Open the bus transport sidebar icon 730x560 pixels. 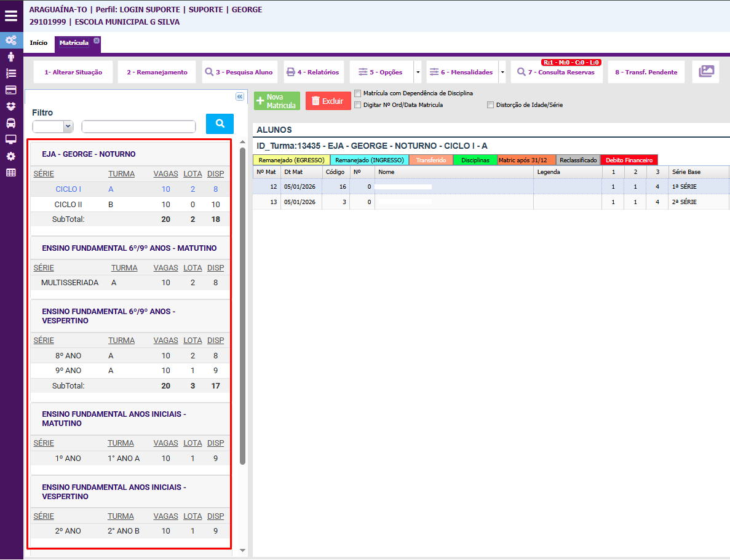(11, 123)
